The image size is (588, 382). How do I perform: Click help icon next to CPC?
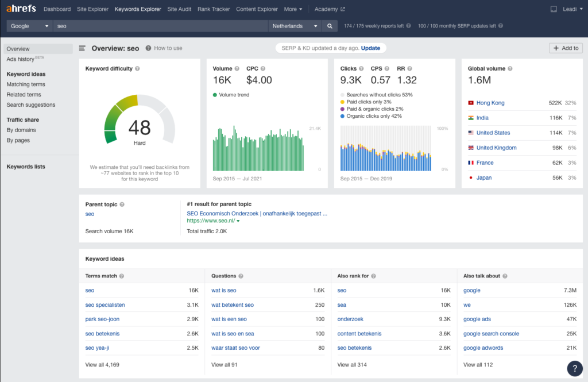[x=263, y=69]
